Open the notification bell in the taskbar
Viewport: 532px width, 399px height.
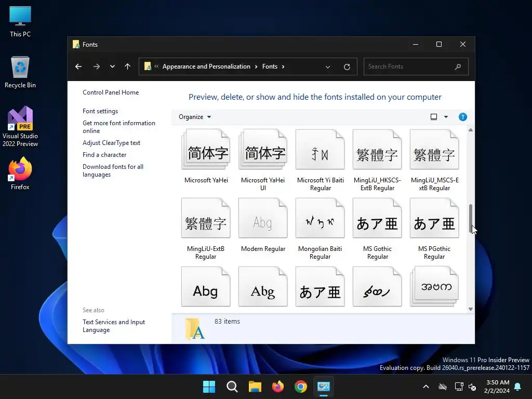518,387
